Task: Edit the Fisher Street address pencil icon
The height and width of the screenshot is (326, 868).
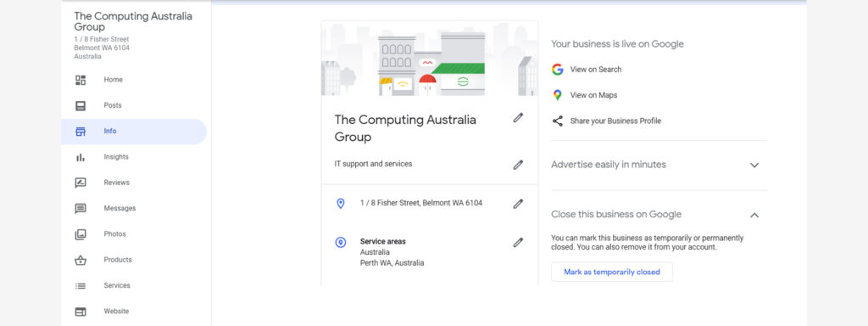Action: (518, 204)
